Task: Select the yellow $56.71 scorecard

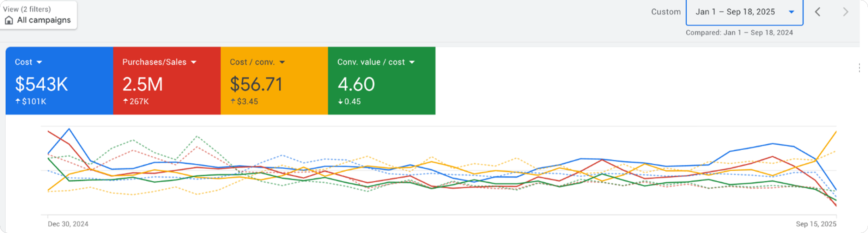Action: point(274,81)
